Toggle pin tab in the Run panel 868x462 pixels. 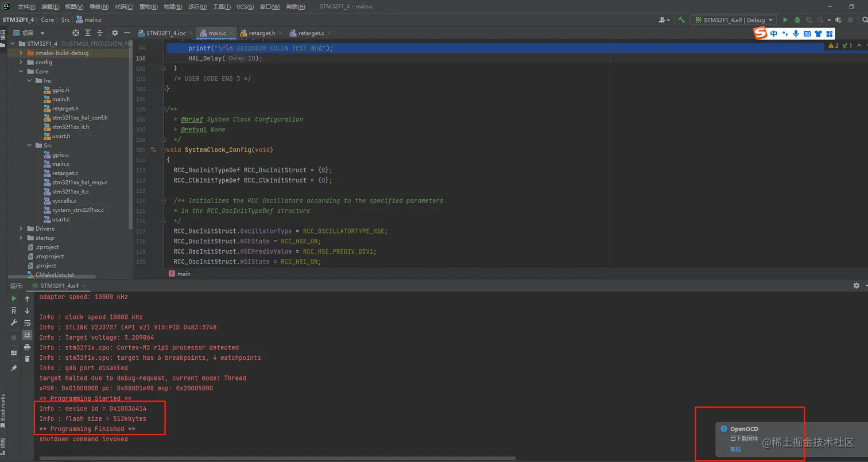(14, 368)
